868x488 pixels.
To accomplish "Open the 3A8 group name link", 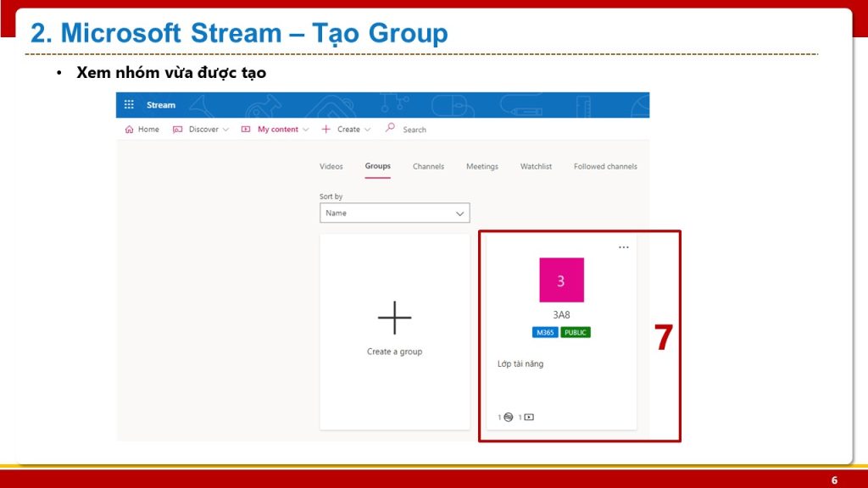I will pyautogui.click(x=561, y=315).
